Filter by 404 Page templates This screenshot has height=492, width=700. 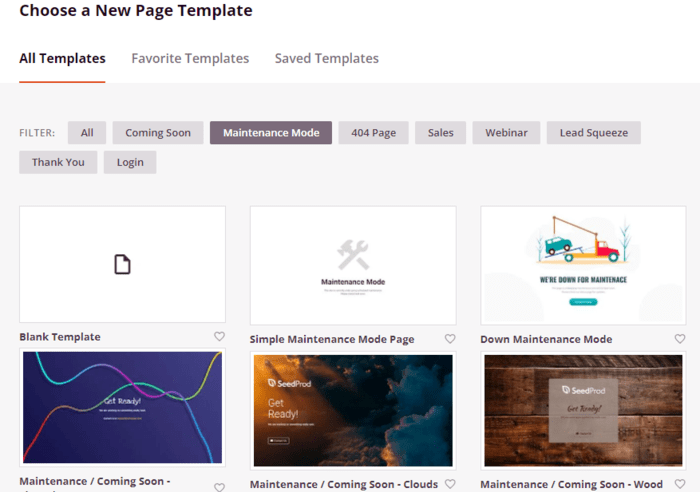click(373, 133)
